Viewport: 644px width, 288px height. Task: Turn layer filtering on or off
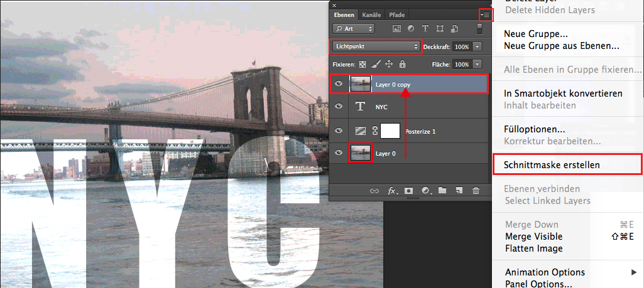481,29
